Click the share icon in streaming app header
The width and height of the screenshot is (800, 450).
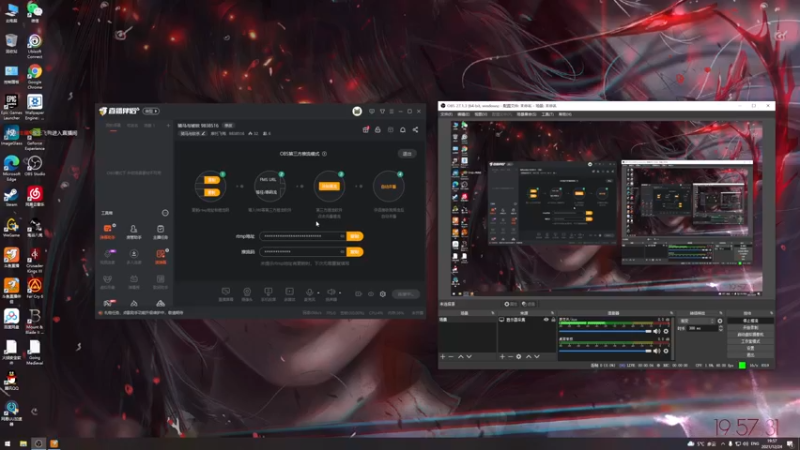415,130
